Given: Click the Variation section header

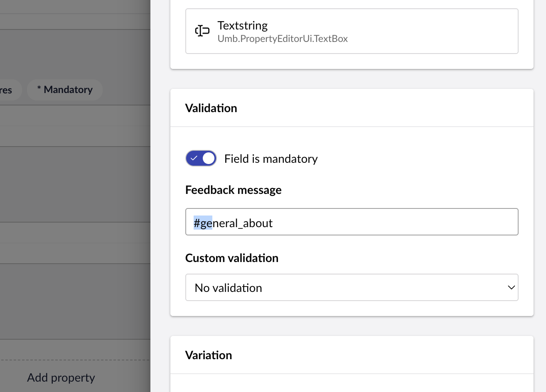Looking at the screenshot, I should coord(208,355).
